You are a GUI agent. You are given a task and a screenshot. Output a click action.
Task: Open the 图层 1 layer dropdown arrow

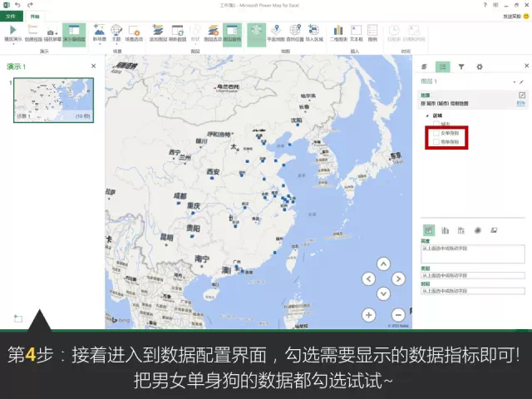coord(515,82)
